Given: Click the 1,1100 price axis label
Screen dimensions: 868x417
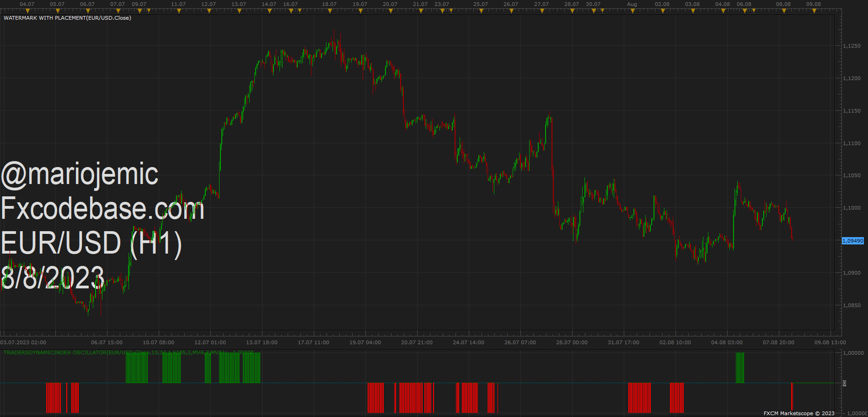Looking at the screenshot, I should (852, 143).
